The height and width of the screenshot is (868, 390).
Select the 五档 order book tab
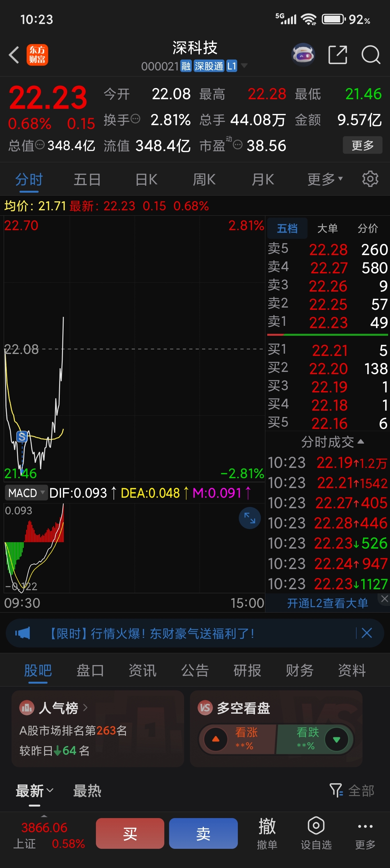click(287, 229)
